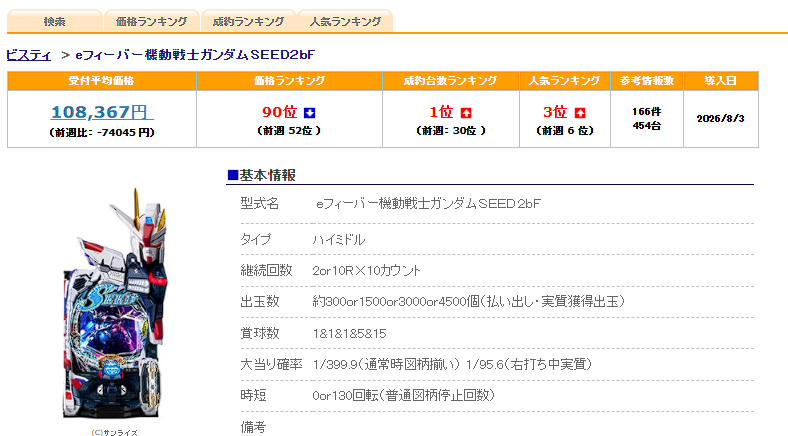
Task: Click the 大当り確率 row label
Action: coord(271,364)
